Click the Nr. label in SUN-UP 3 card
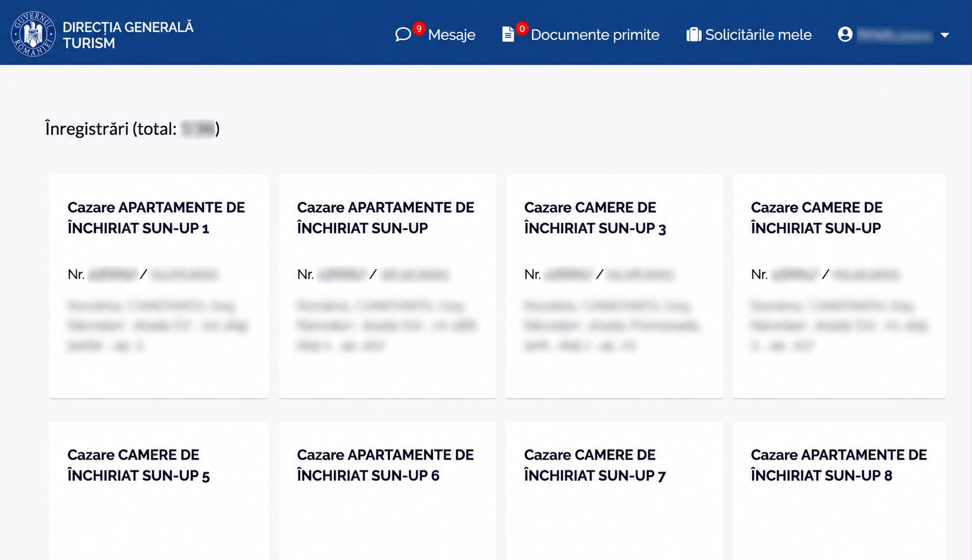972x560 pixels. pos(532,275)
